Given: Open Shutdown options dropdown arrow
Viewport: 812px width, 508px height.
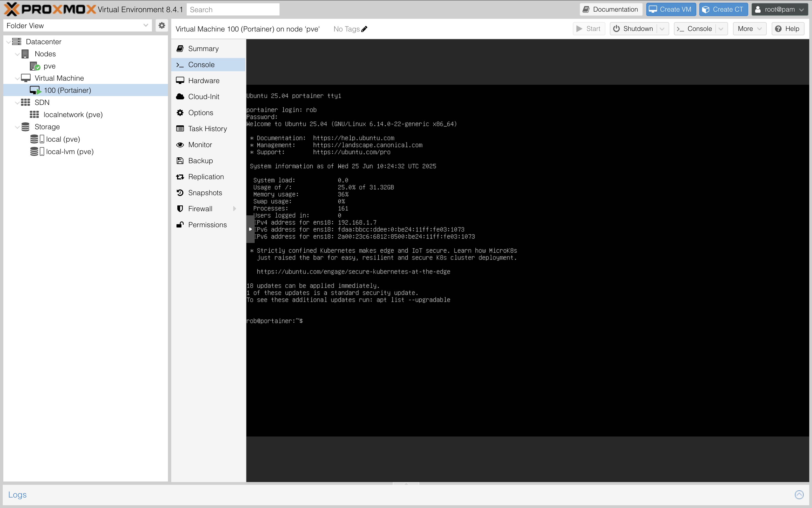Looking at the screenshot, I should pyautogui.click(x=662, y=29).
